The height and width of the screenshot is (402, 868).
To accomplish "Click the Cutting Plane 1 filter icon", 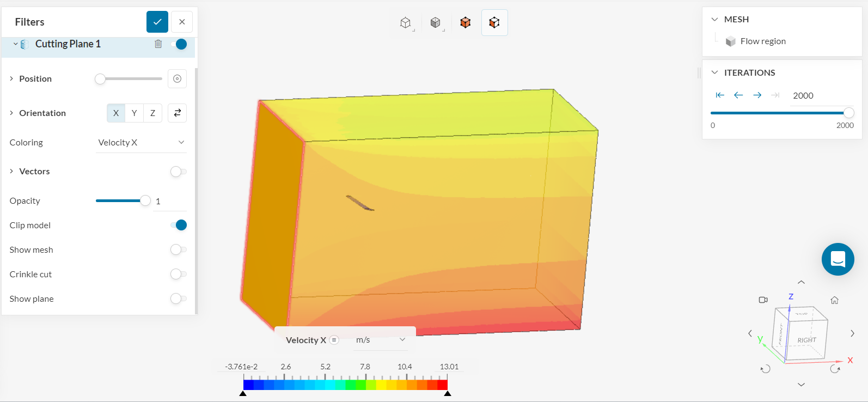I will point(23,44).
